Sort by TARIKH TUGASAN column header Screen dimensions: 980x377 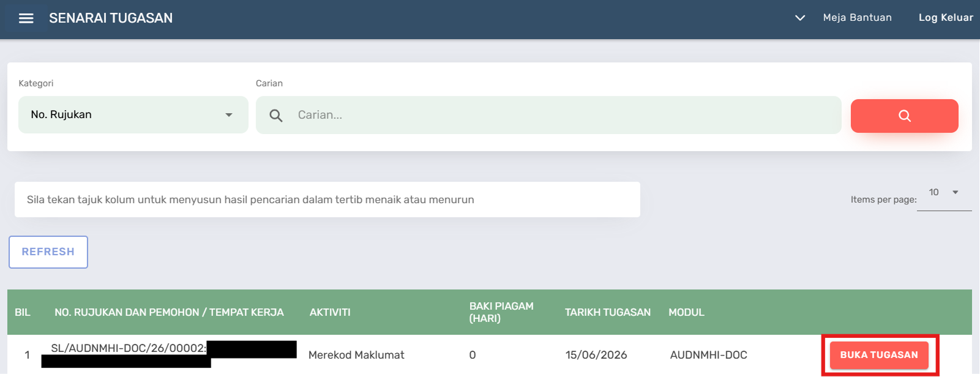click(608, 312)
